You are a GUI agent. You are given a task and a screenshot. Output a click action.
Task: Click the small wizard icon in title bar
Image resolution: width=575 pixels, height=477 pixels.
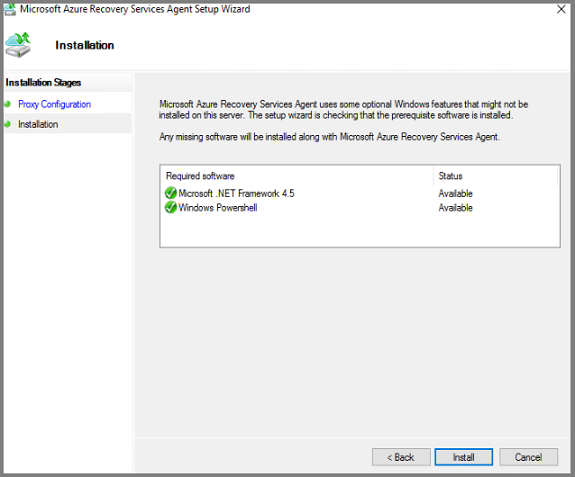point(10,9)
